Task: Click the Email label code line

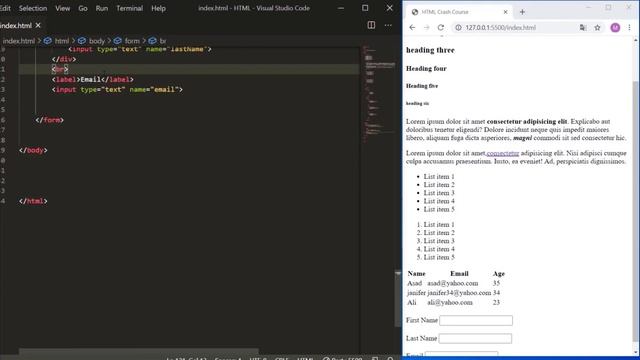Action: (93, 79)
